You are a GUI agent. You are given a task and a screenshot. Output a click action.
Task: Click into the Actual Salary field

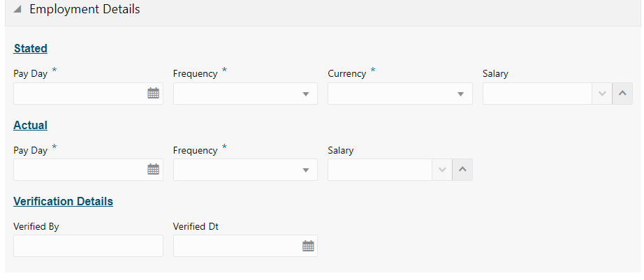379,170
